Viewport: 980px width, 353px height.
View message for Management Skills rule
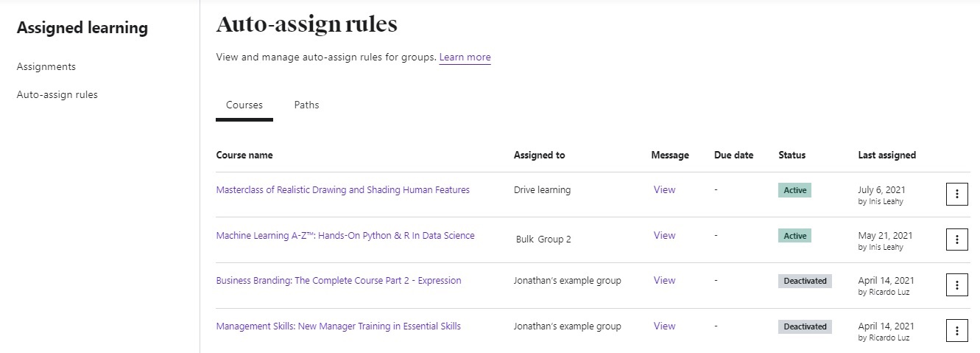(664, 326)
